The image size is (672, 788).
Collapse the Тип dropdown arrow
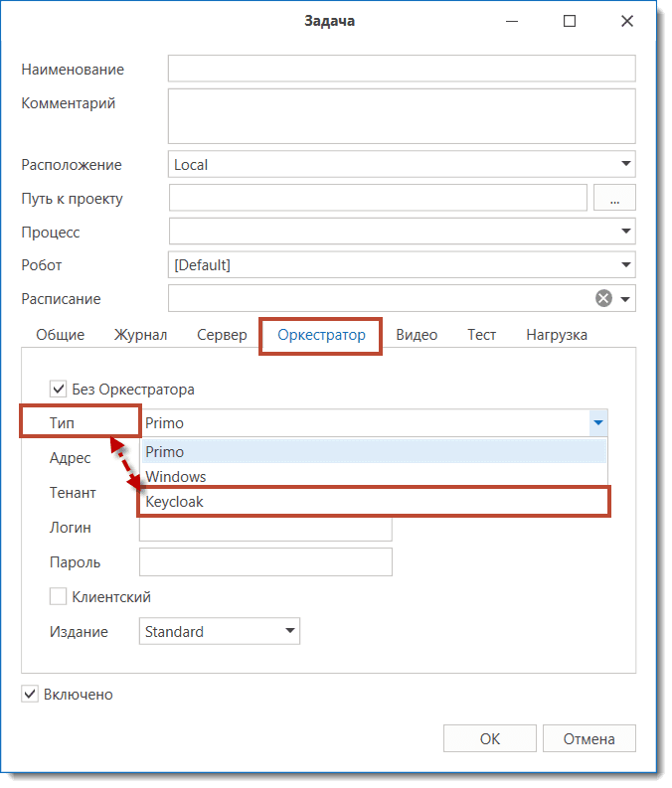click(x=596, y=423)
